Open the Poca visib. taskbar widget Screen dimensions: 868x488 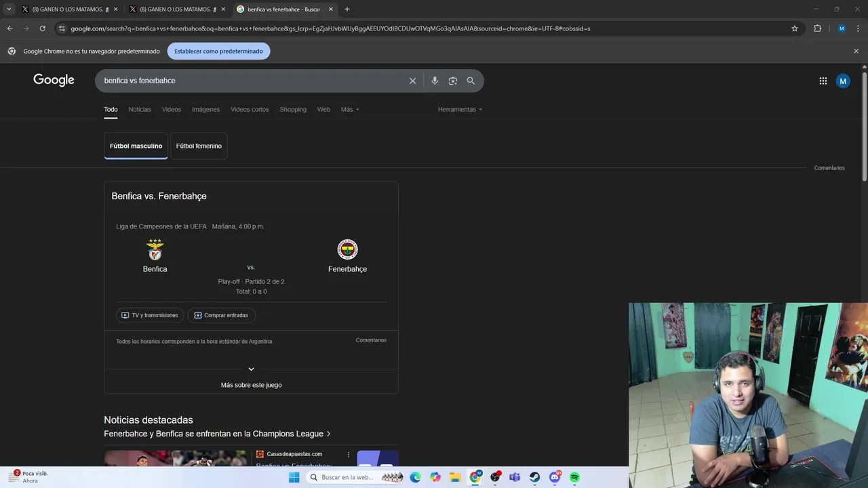click(27, 476)
